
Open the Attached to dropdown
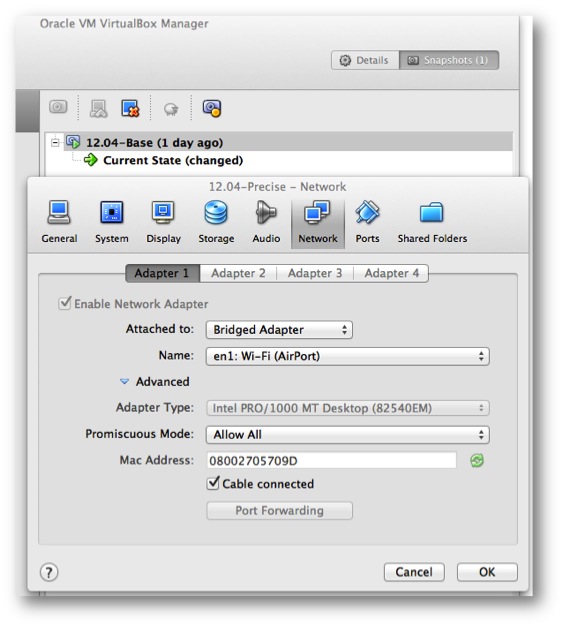tap(279, 330)
